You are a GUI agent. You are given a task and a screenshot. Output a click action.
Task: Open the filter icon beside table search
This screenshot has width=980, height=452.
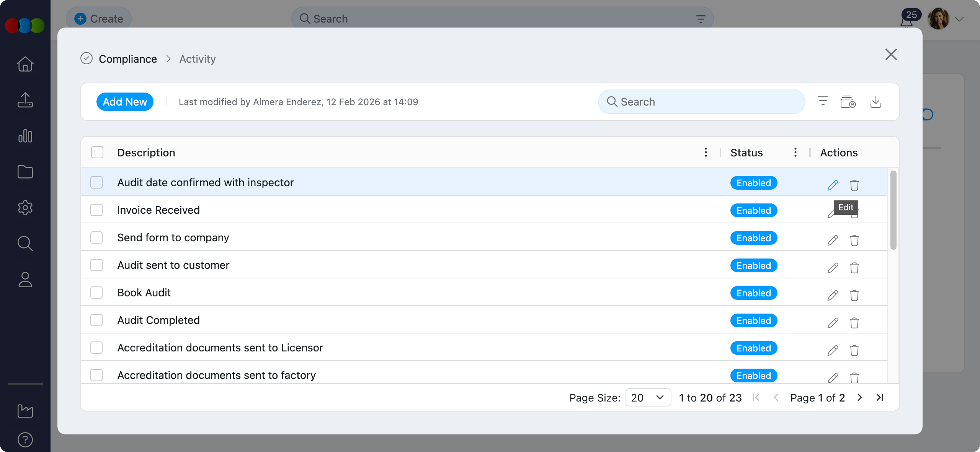tap(823, 101)
